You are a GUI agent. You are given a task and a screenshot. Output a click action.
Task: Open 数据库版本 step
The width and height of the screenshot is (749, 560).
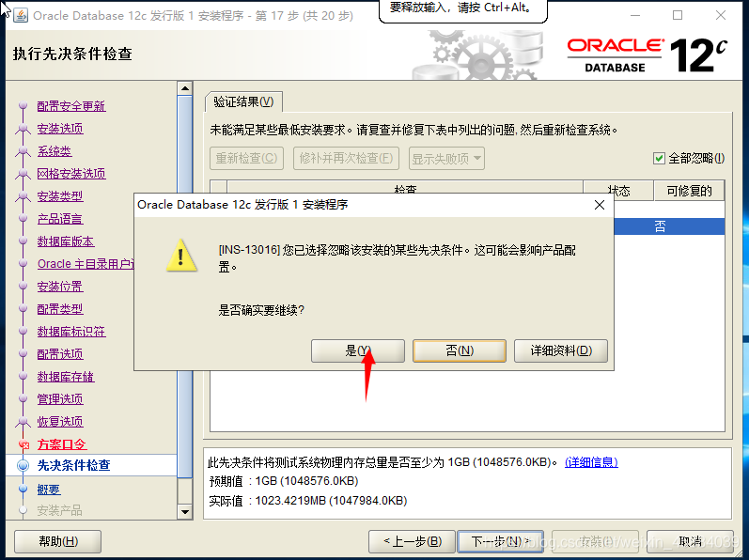66,241
